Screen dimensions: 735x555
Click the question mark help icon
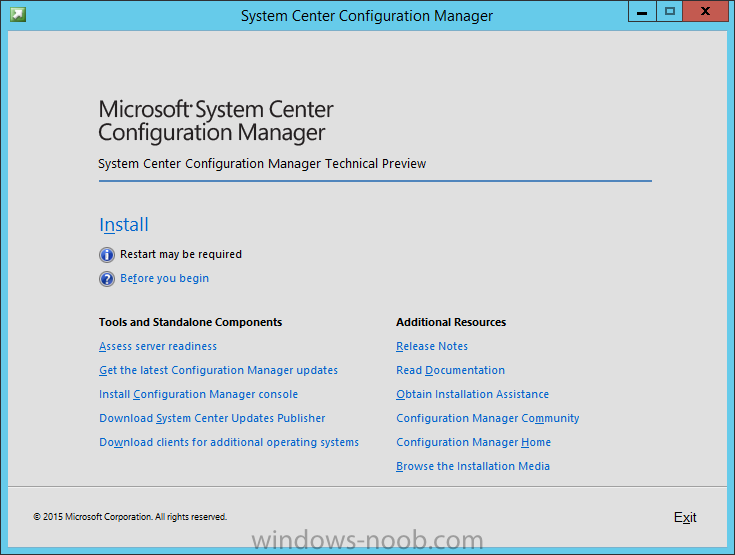pyautogui.click(x=107, y=279)
